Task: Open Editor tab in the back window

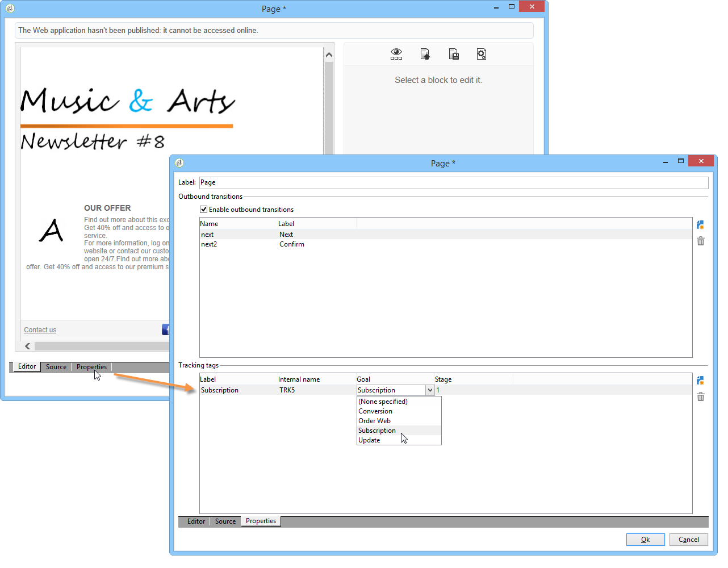Action: click(27, 366)
